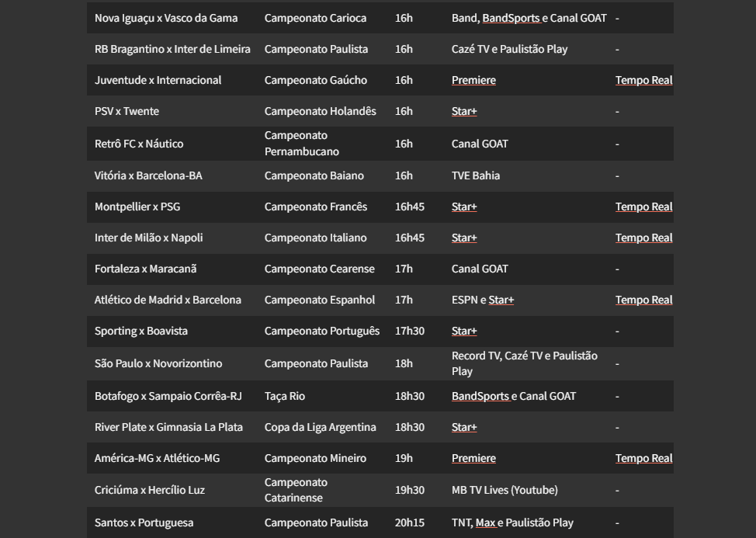Select 'Canal GOAT' in Retrô FC row

(x=480, y=144)
